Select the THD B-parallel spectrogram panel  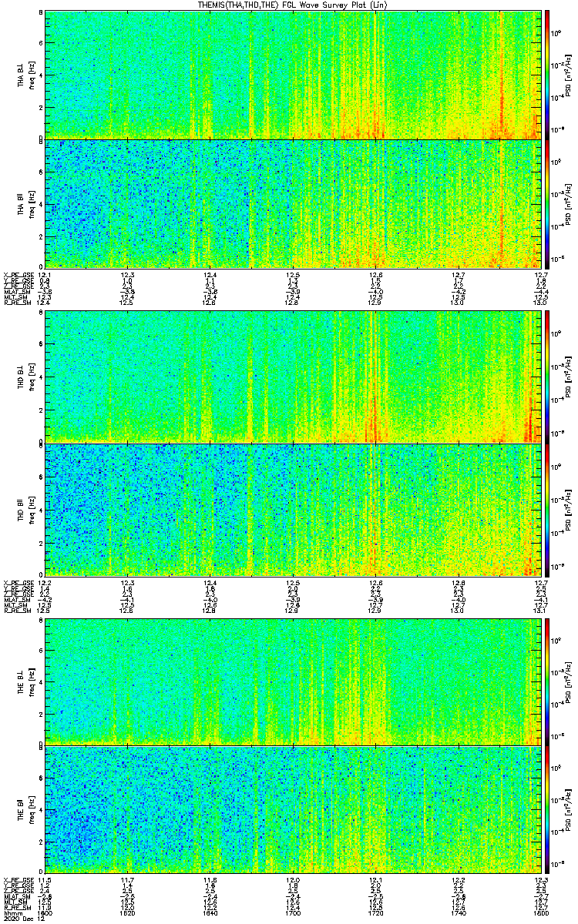click(293, 507)
